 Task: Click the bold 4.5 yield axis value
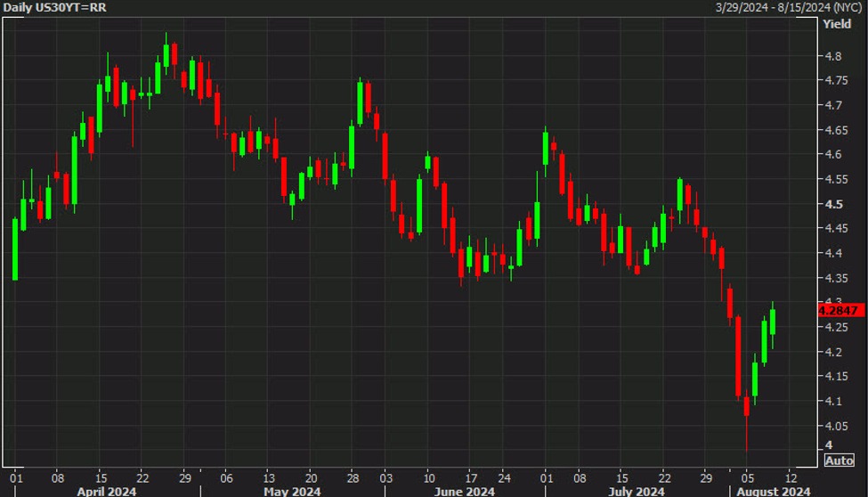tap(833, 204)
